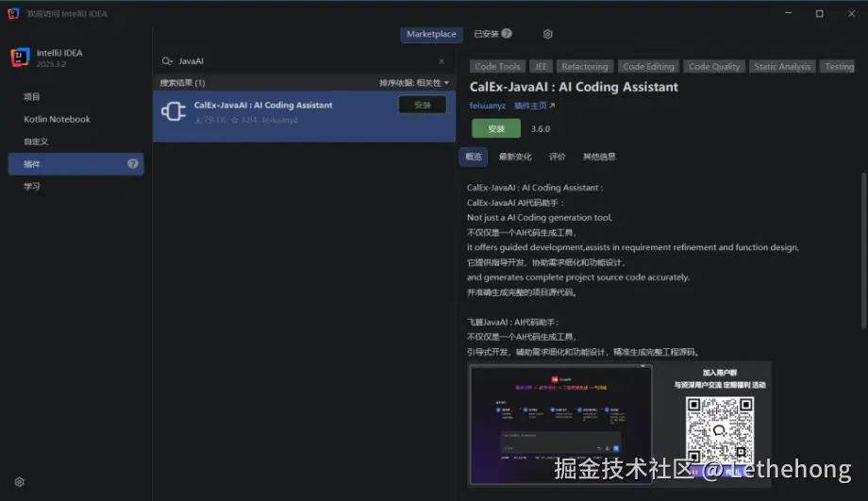Click into the JavaAI plugin search field
868x501 pixels.
(x=305, y=61)
